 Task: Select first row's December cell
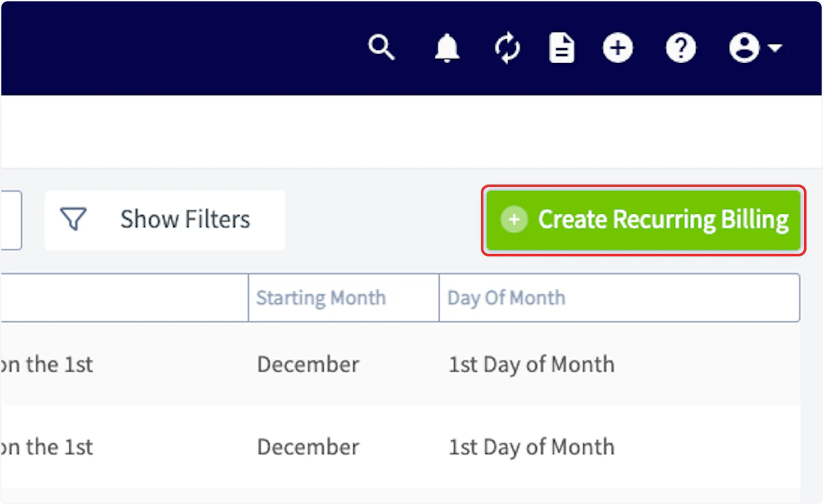point(308,364)
